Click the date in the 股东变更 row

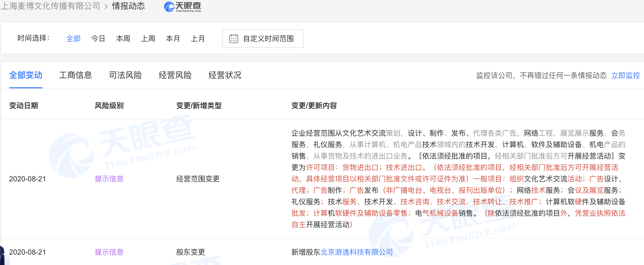[x=28, y=252]
